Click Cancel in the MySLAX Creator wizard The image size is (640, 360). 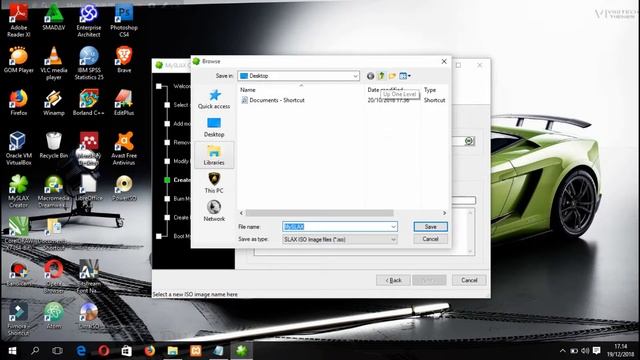coord(469,280)
